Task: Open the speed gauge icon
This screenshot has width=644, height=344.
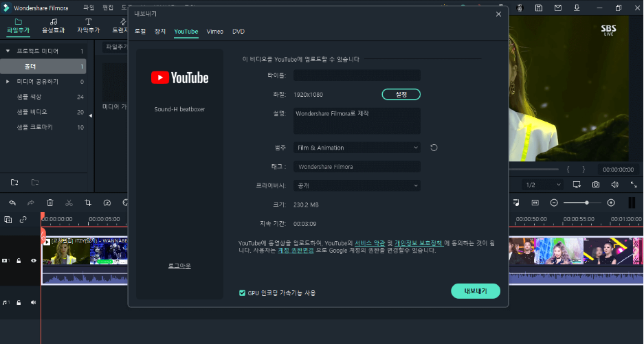Action: 107,203
